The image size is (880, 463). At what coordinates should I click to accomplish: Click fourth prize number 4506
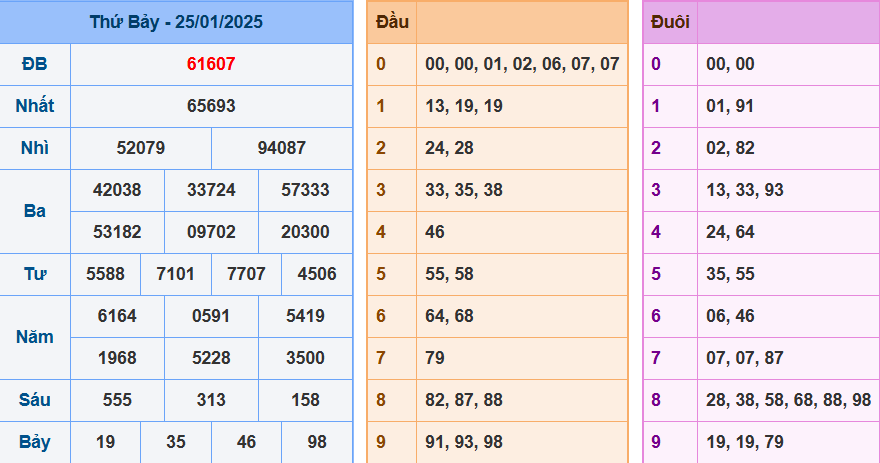click(x=317, y=274)
